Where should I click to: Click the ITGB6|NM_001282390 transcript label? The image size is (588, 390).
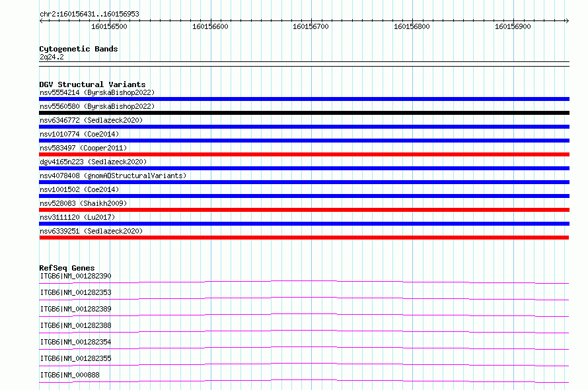point(76,276)
